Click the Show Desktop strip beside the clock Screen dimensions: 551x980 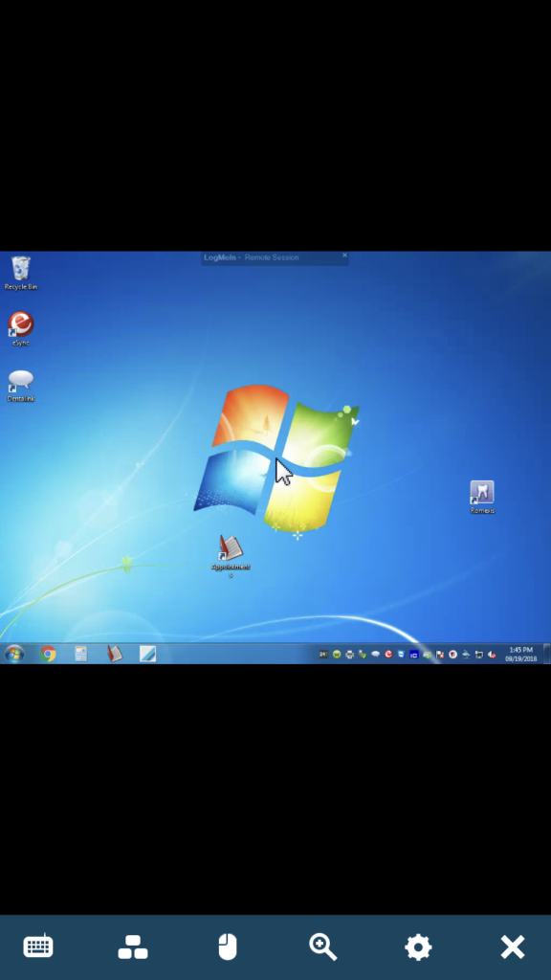coord(547,654)
